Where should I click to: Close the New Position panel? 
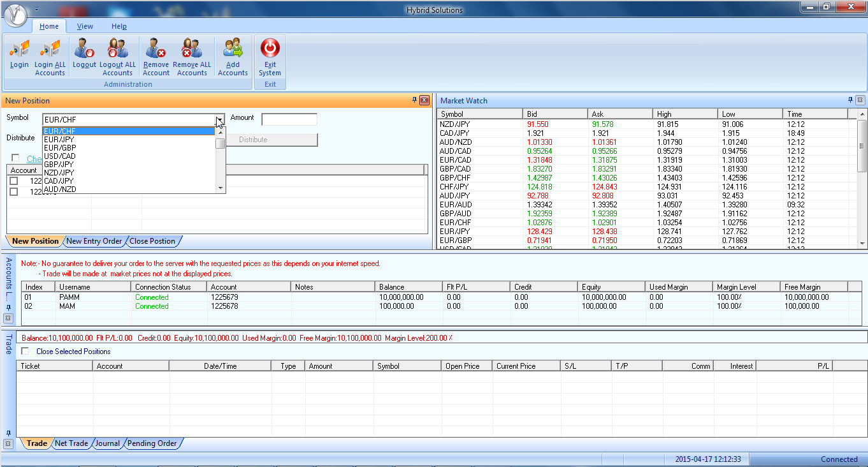pyautogui.click(x=424, y=100)
